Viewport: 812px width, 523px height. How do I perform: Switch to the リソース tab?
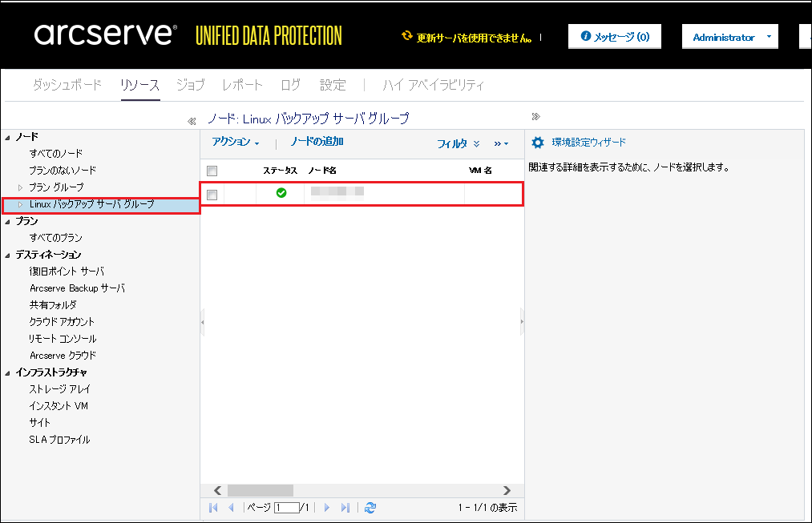(139, 85)
